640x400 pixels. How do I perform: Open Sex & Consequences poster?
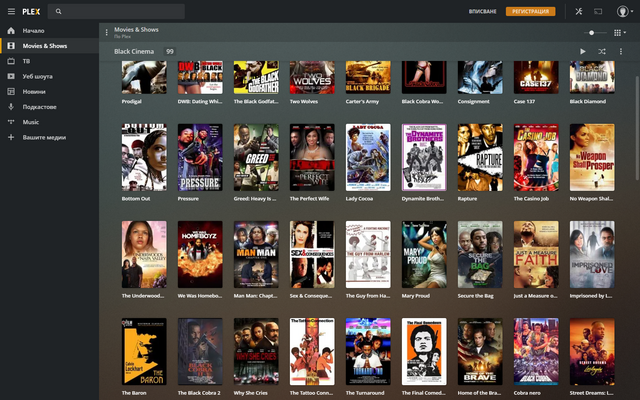click(x=312, y=254)
